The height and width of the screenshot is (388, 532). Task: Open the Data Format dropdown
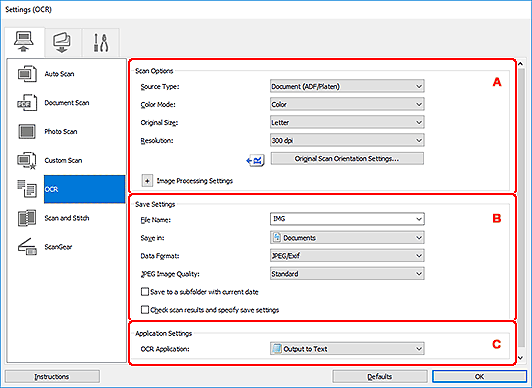pos(347,256)
